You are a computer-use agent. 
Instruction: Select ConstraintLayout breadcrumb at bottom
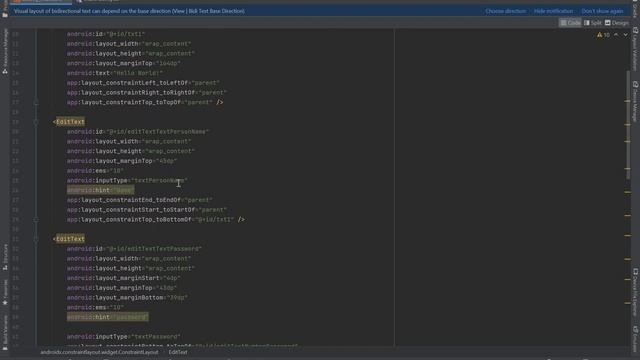pyautogui.click(x=99, y=352)
